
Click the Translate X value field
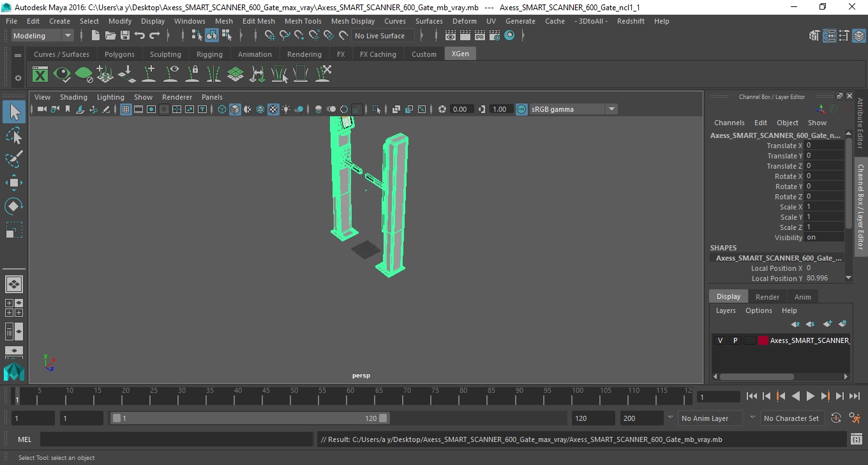pos(825,146)
